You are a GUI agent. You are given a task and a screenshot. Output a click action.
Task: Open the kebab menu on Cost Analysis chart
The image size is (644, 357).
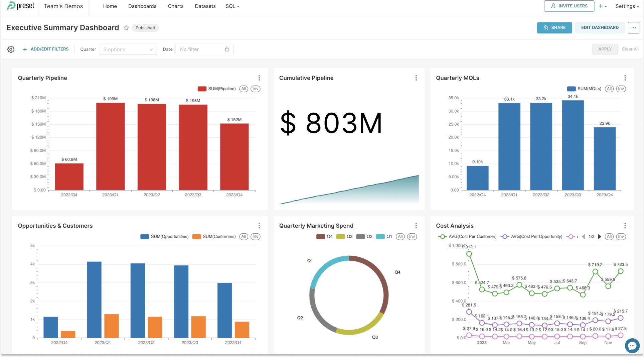pyautogui.click(x=625, y=226)
